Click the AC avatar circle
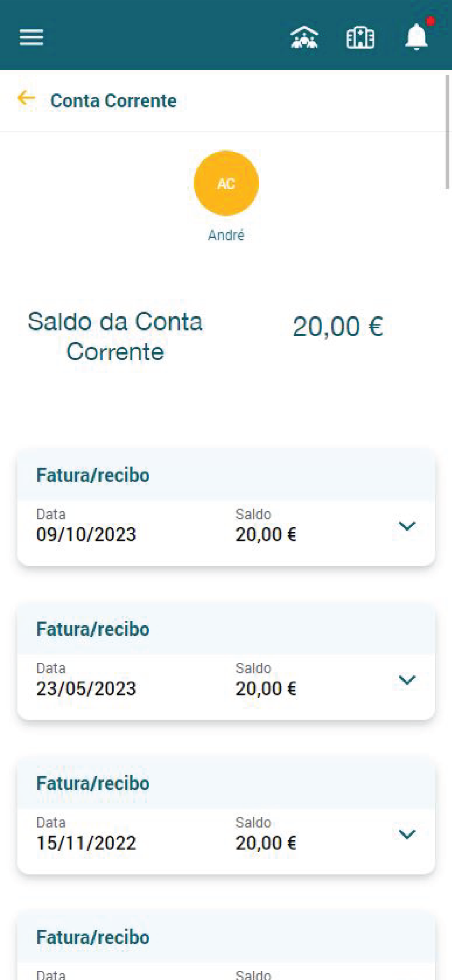Viewport: 452px width, 980px height. (226, 183)
